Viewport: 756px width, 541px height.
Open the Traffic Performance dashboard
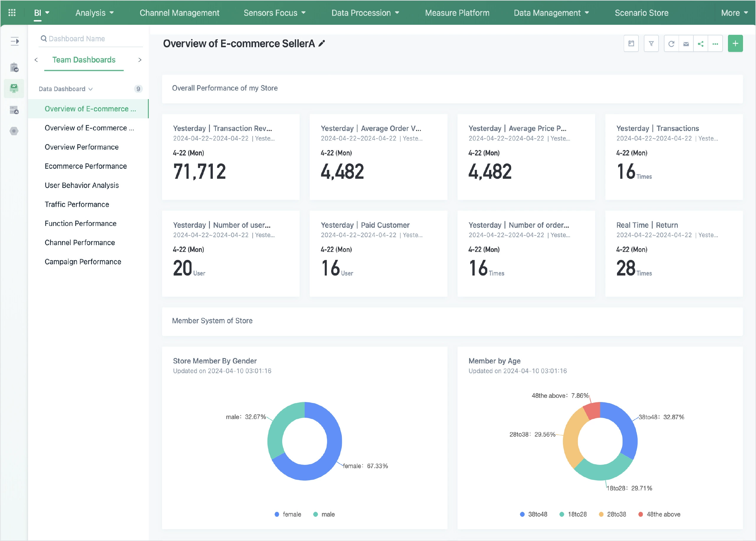pyautogui.click(x=77, y=204)
